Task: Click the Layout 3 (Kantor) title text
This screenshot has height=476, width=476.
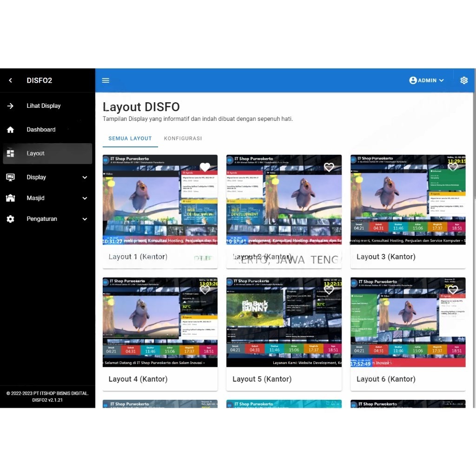Action: pyautogui.click(x=386, y=257)
